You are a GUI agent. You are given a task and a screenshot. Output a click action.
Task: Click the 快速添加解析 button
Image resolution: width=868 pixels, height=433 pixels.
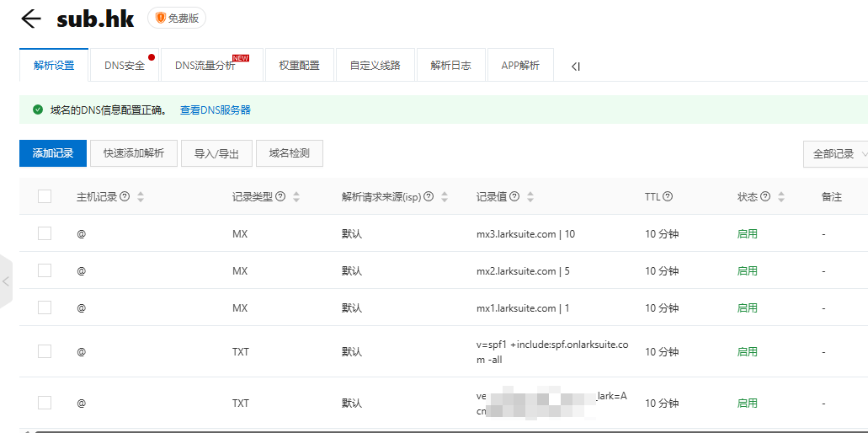134,153
